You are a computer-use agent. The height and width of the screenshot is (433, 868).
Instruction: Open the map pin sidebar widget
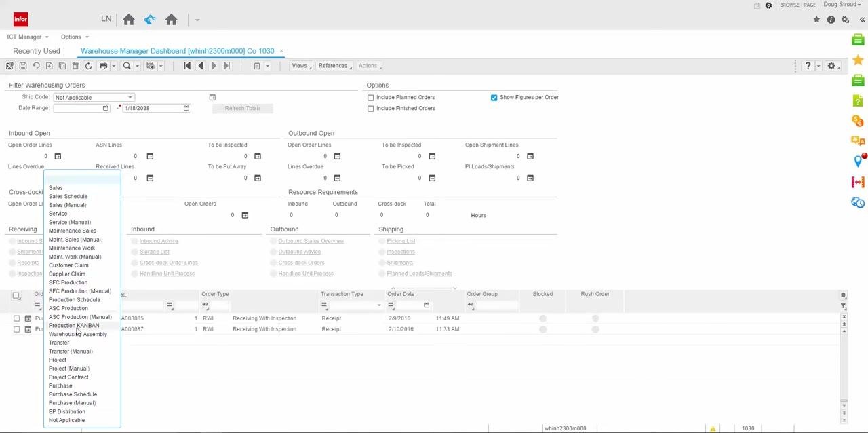point(858,161)
